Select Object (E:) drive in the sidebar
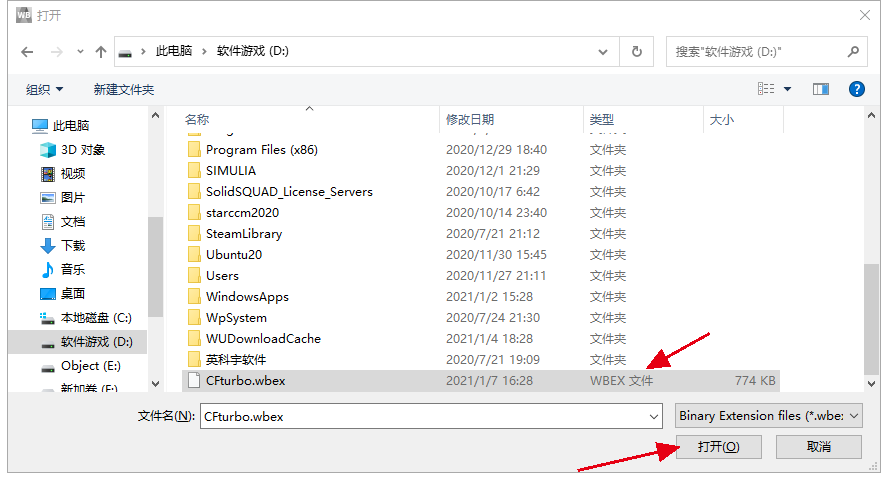The width and height of the screenshot is (888, 480). (91, 366)
